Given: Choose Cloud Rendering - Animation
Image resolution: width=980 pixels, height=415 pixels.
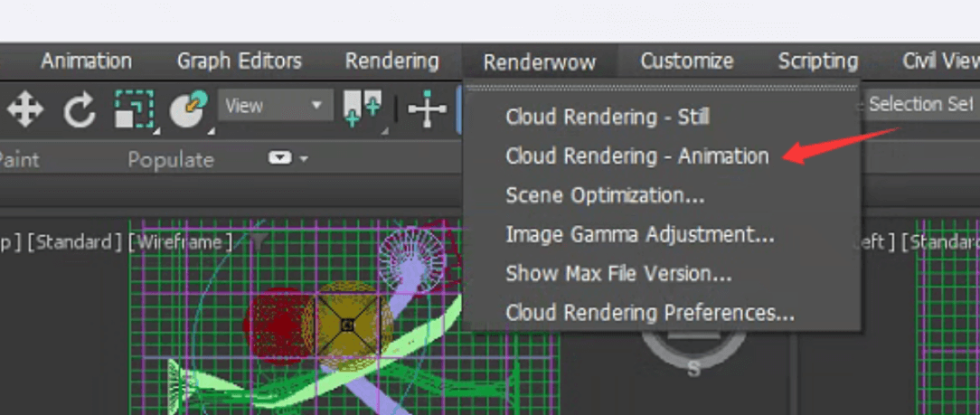Looking at the screenshot, I should (x=636, y=156).
